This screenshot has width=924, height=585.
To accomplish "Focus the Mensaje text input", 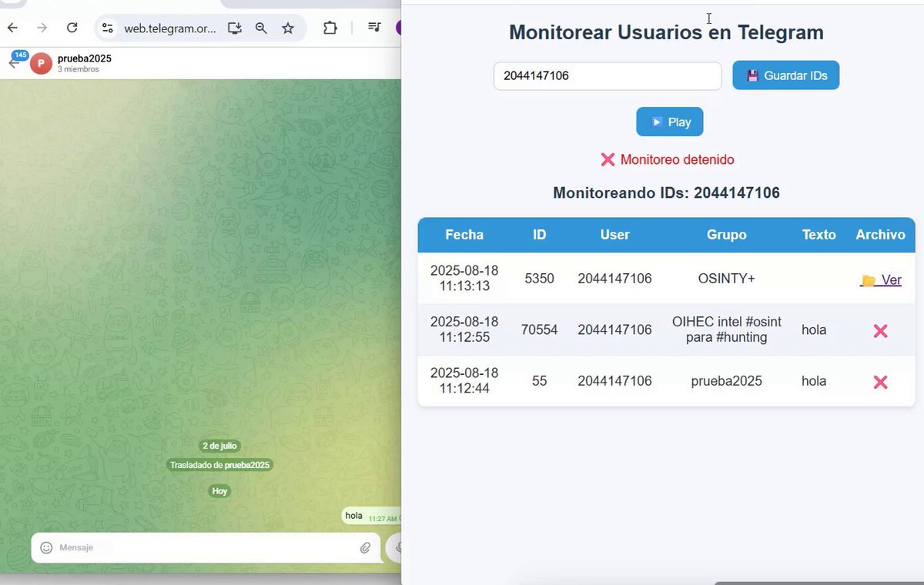I will coord(204,547).
